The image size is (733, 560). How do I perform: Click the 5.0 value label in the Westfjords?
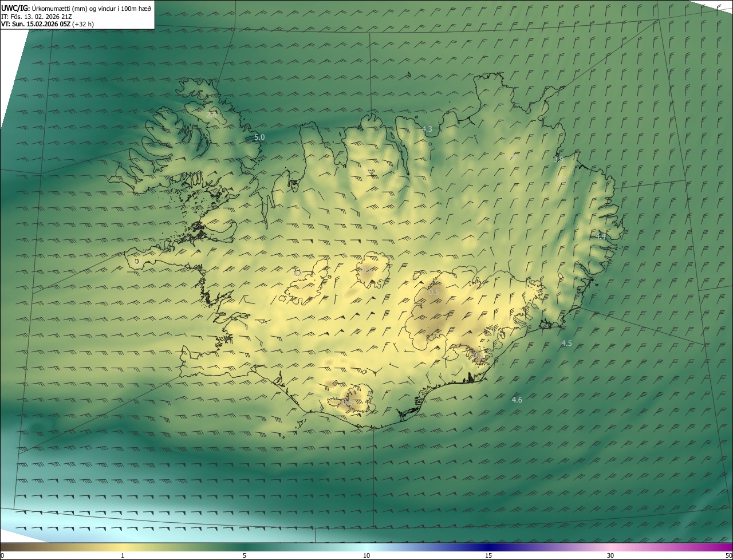(259, 137)
